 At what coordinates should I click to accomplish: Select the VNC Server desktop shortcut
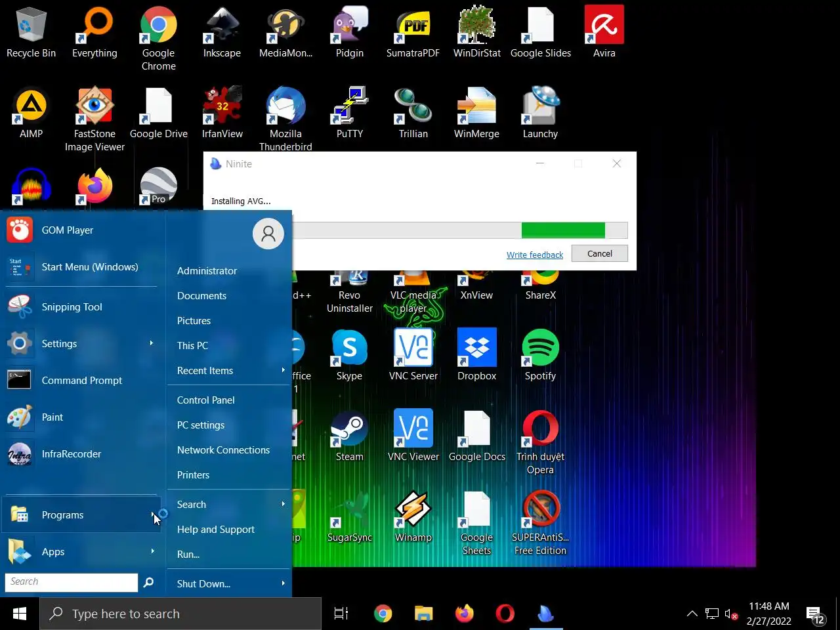[x=413, y=355]
